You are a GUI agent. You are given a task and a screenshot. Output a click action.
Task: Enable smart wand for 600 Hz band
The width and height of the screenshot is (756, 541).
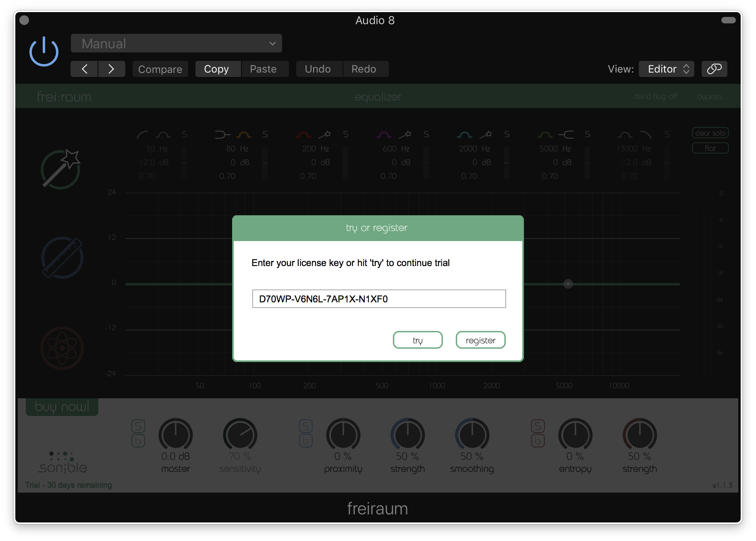(405, 134)
